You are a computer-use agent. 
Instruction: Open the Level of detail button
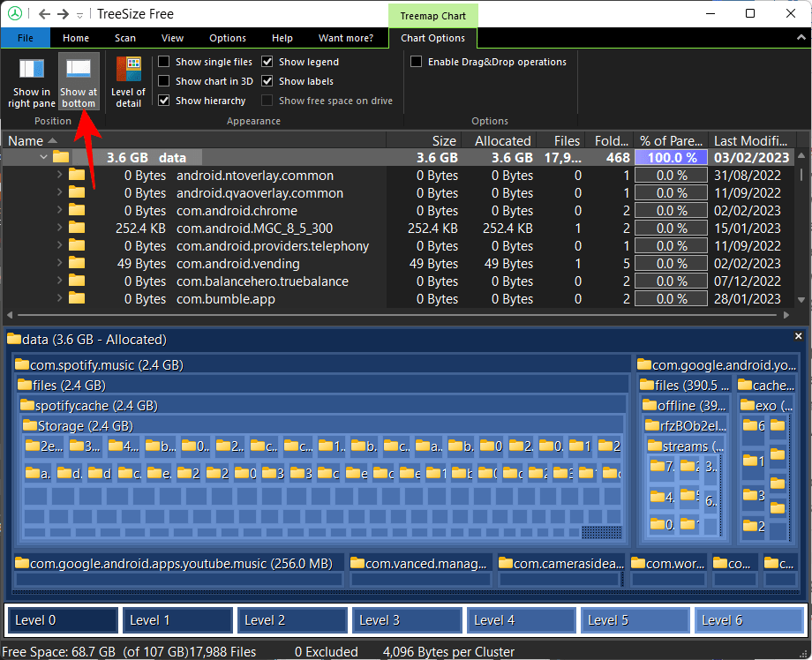tap(129, 83)
